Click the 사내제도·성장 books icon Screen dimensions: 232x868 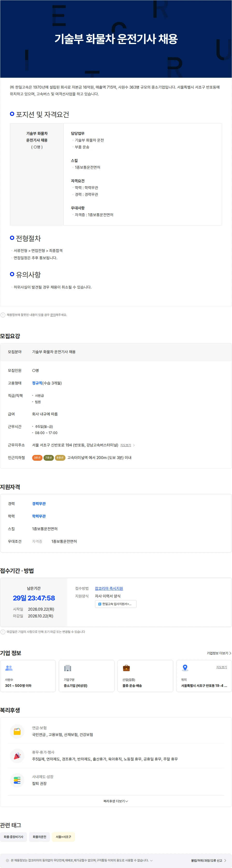tap(17, 780)
